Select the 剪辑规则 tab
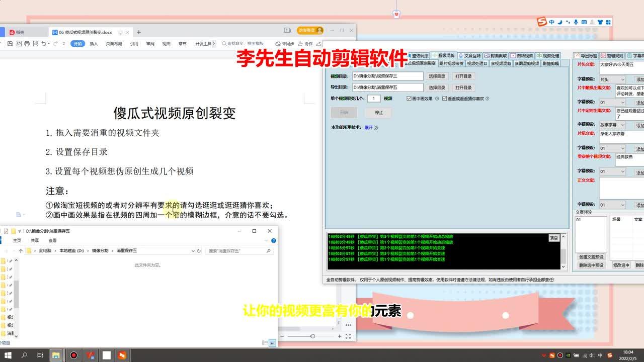The width and height of the screenshot is (644, 362). pos(612,56)
